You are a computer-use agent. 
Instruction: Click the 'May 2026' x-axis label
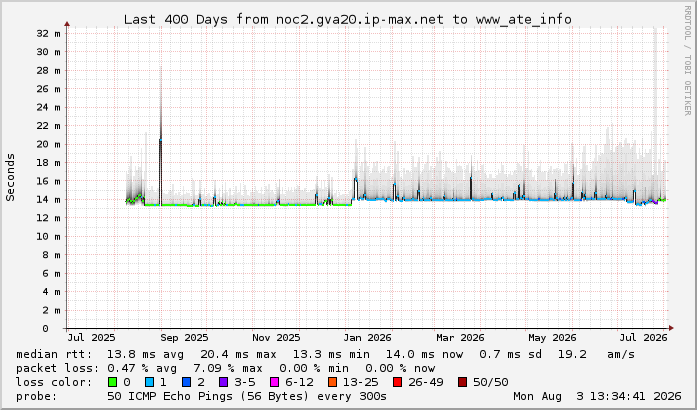552,338
